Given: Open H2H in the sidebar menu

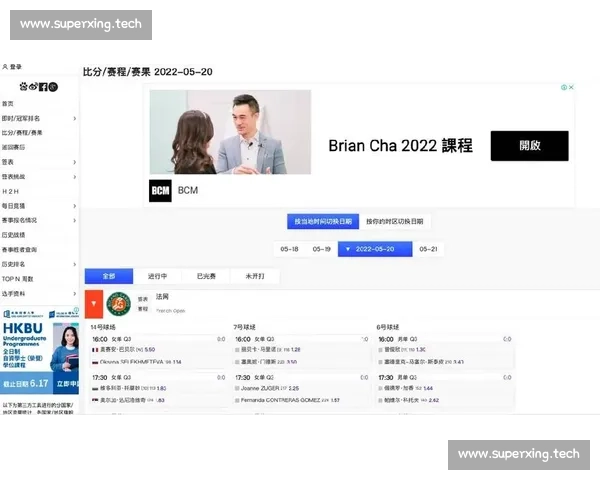Looking at the screenshot, I should [x=10, y=191].
